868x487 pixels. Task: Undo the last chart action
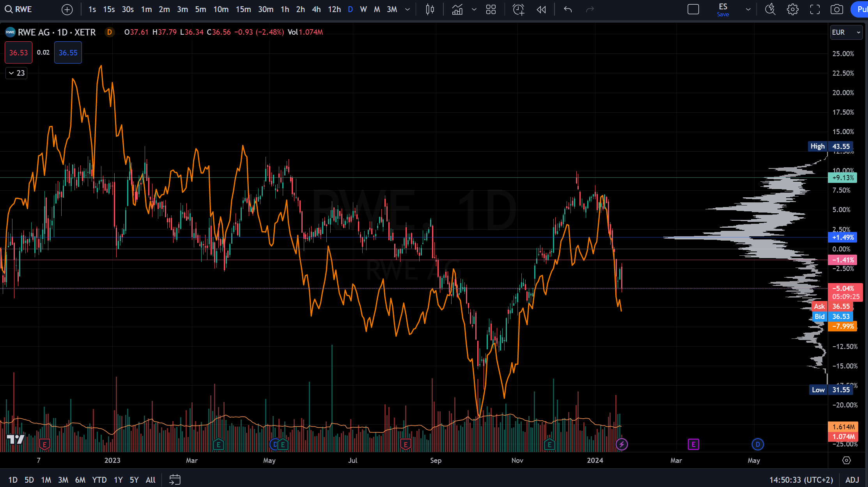point(568,9)
